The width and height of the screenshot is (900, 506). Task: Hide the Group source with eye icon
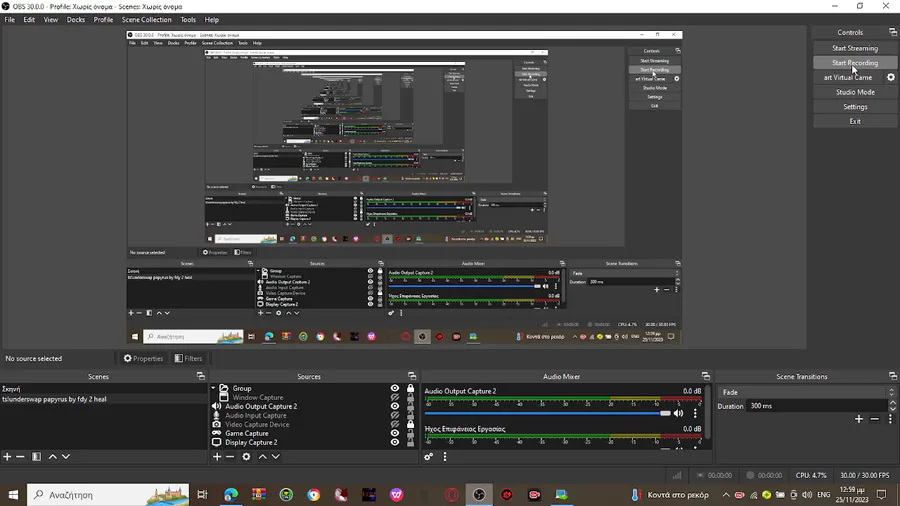[x=395, y=388]
